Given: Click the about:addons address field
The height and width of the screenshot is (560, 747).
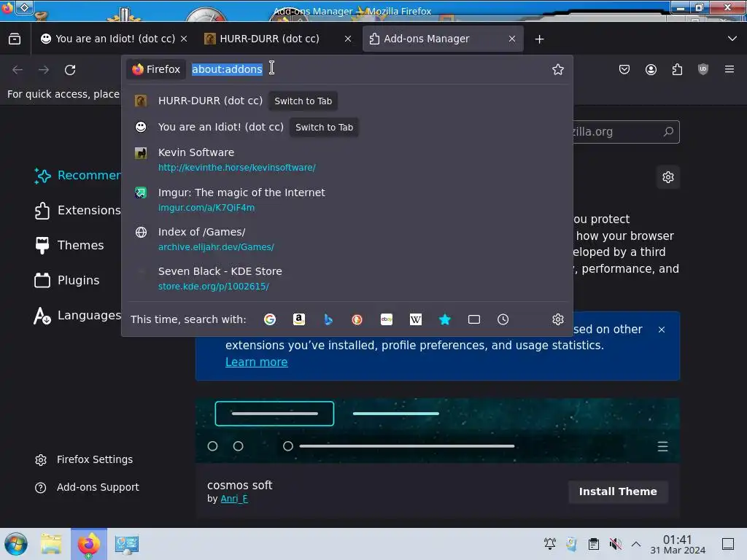Looking at the screenshot, I should [x=227, y=69].
